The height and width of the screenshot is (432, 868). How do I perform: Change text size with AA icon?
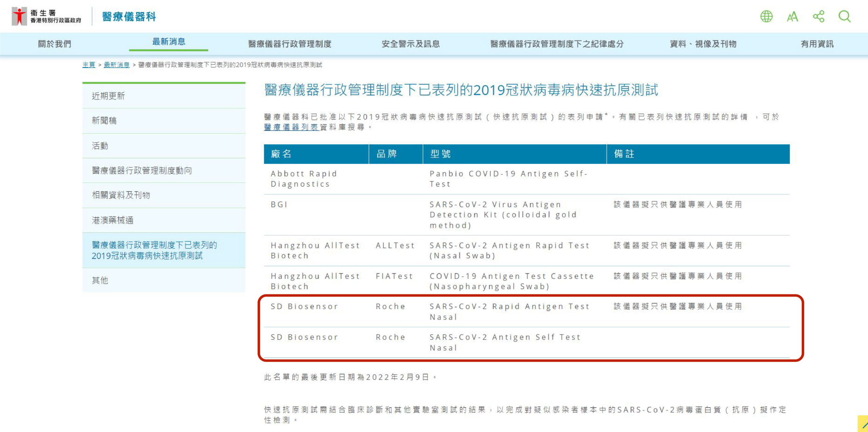792,17
